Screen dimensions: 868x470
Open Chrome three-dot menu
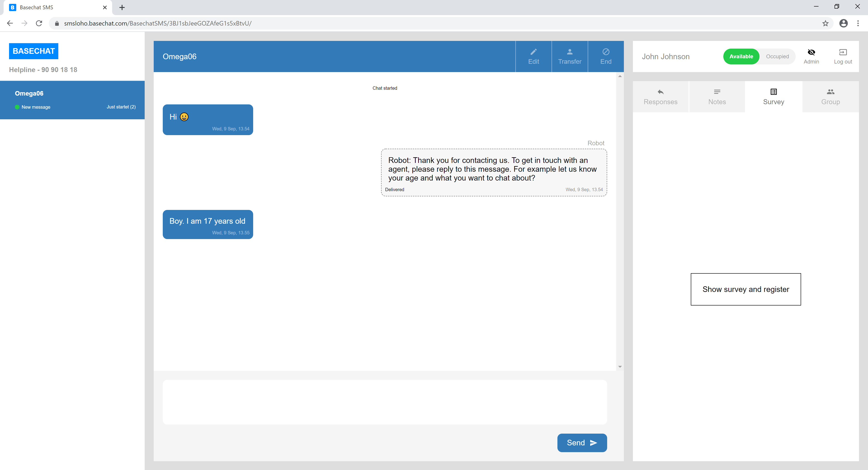[858, 23]
